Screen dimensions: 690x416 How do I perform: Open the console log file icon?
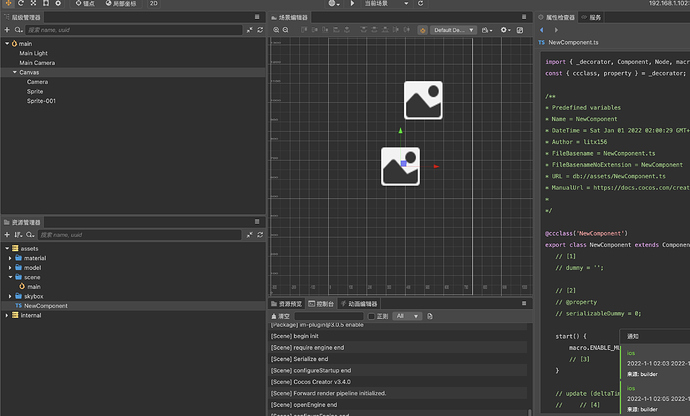click(x=430, y=316)
